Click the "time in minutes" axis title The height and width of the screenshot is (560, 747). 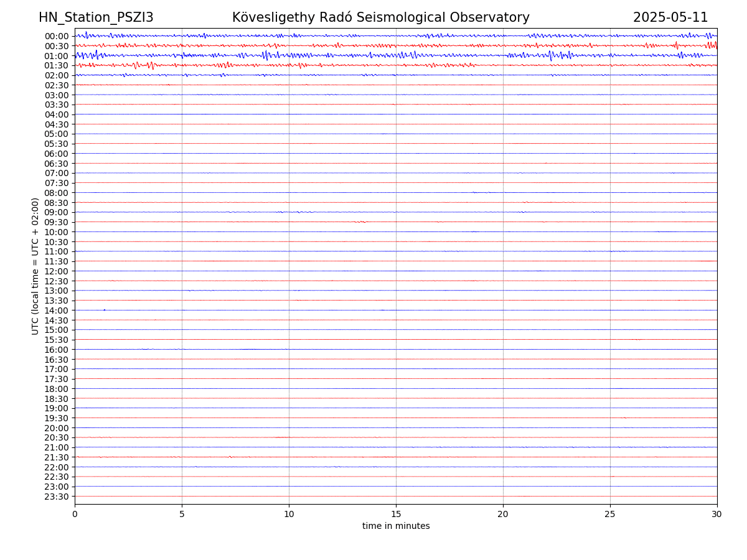tap(396, 526)
